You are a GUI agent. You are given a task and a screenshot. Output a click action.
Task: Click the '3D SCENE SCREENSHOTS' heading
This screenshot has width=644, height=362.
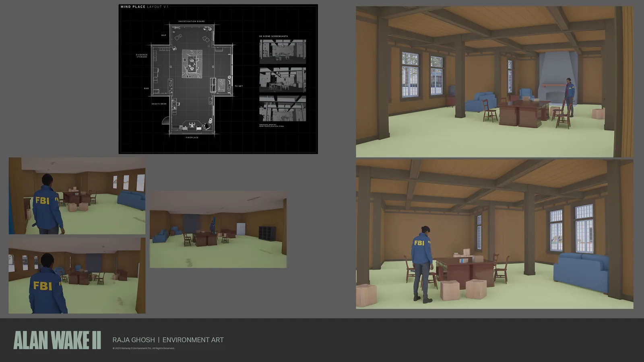[x=273, y=36]
